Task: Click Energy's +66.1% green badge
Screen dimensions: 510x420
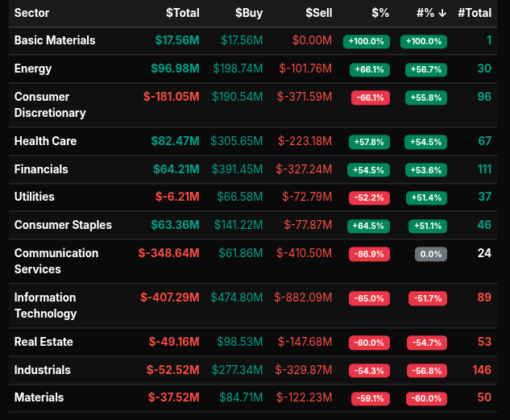Action: pyautogui.click(x=369, y=69)
